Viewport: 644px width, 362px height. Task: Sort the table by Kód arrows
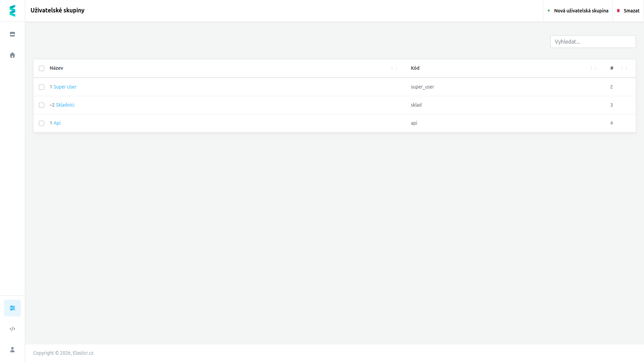(593, 68)
